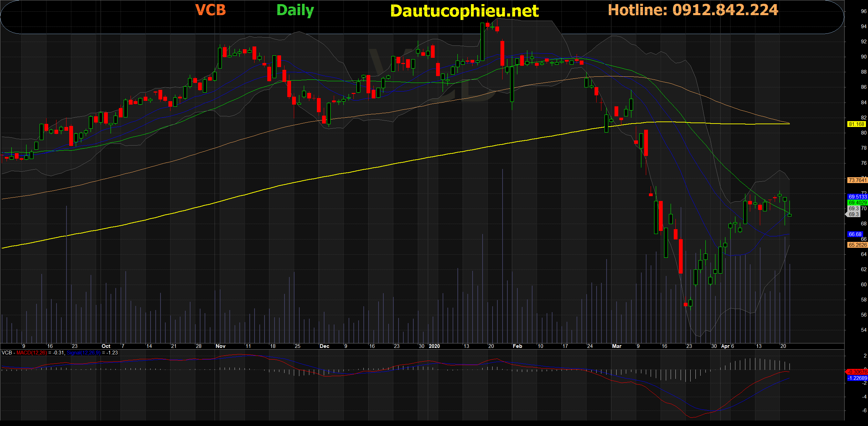Select the Nov month marker on time axis
This screenshot has height=426, width=868.
(x=220, y=346)
